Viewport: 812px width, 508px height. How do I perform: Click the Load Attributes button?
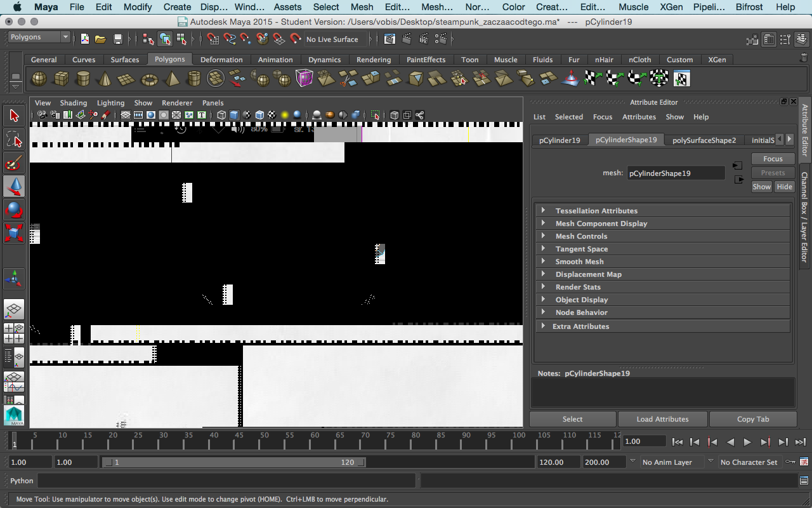(662, 419)
